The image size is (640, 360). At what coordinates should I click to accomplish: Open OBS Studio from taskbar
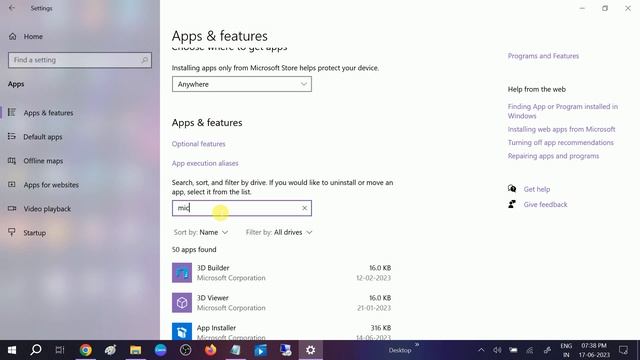point(186,350)
